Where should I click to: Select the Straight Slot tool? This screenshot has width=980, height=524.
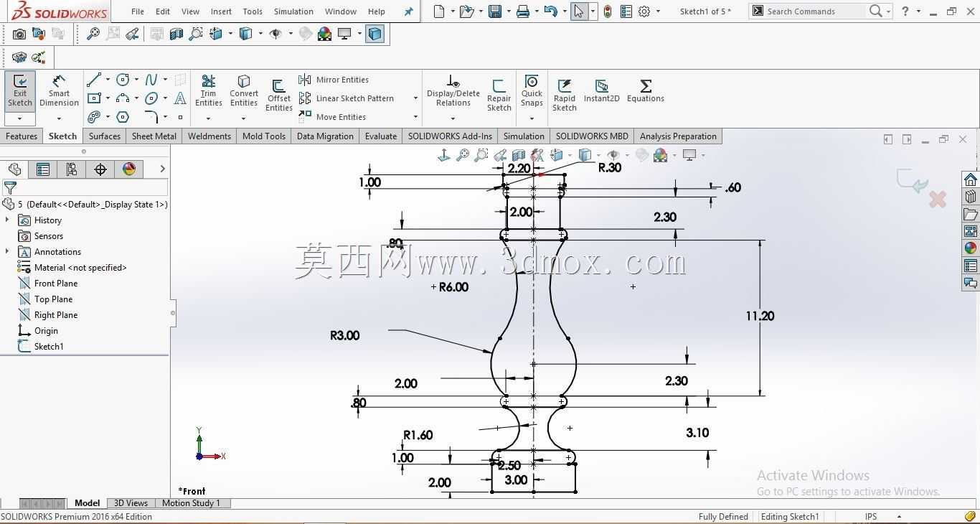[93, 117]
